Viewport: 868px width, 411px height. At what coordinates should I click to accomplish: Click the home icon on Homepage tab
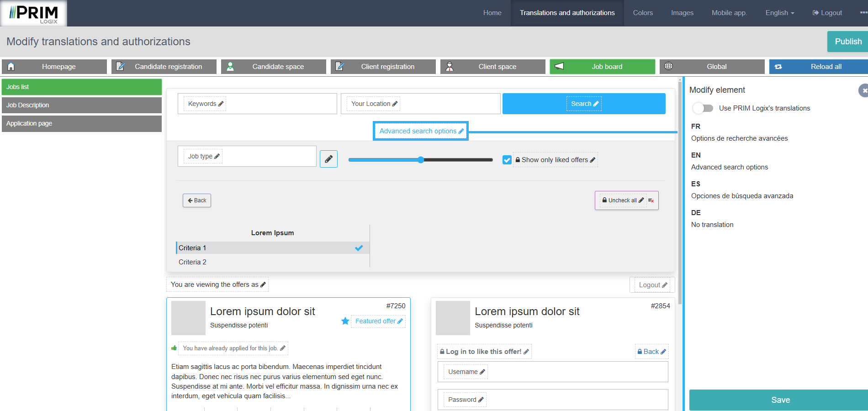(x=11, y=67)
